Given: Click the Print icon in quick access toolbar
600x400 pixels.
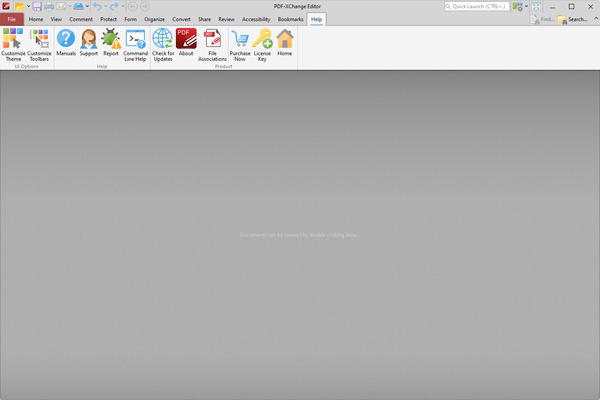Looking at the screenshot, I should point(49,6).
